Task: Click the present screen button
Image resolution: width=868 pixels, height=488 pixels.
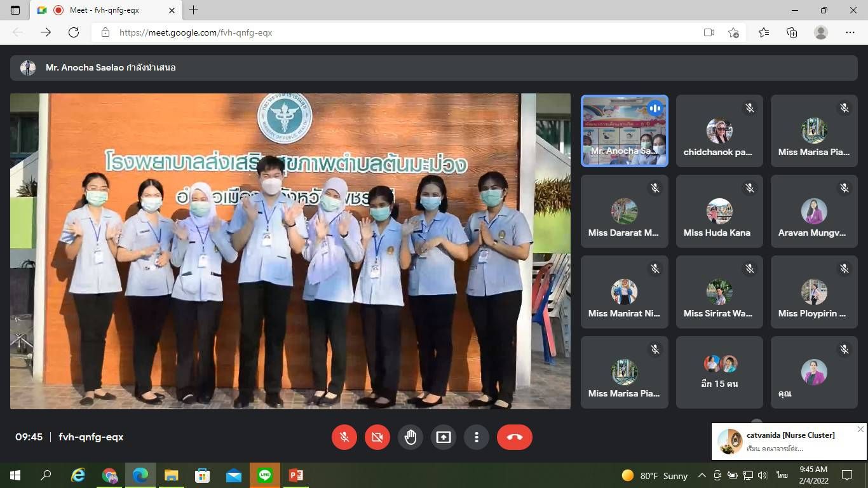Action: pyautogui.click(x=444, y=437)
